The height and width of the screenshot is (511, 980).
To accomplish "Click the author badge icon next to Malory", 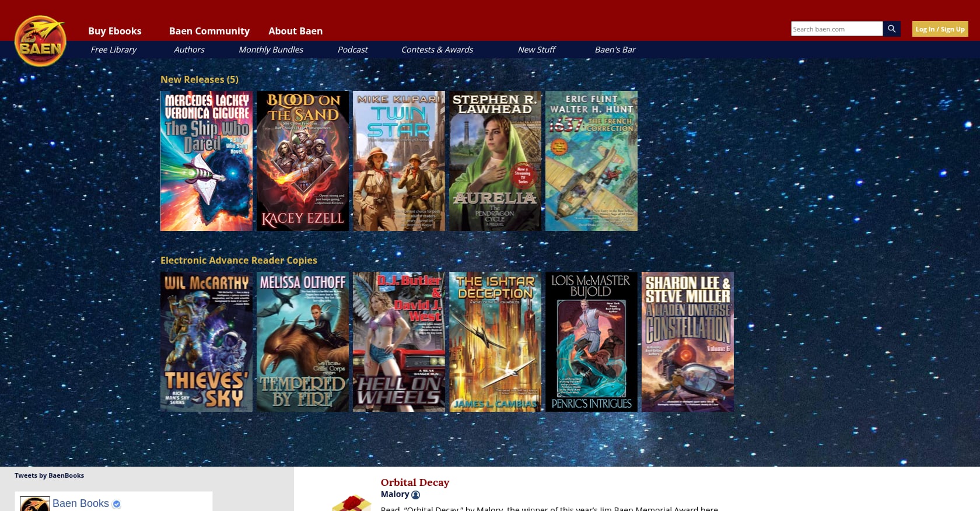I will click(415, 495).
